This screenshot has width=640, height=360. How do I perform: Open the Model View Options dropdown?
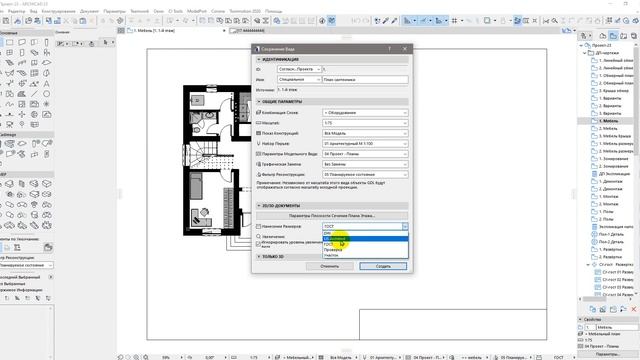[x=365, y=154]
